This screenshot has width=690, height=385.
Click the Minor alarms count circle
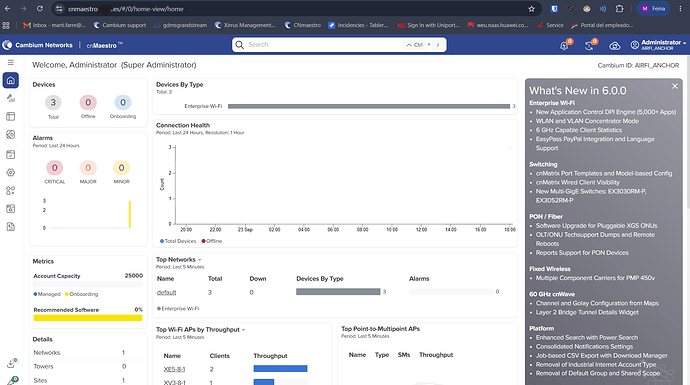121,168
